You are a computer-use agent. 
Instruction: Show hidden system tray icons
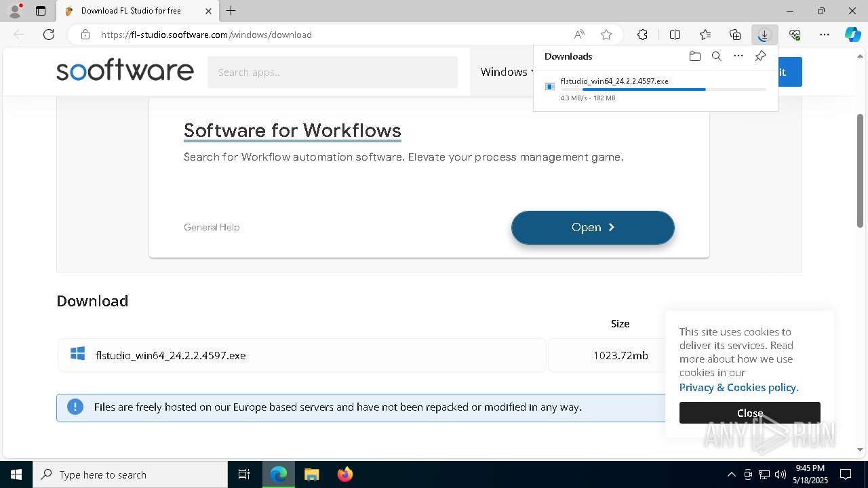point(731,474)
